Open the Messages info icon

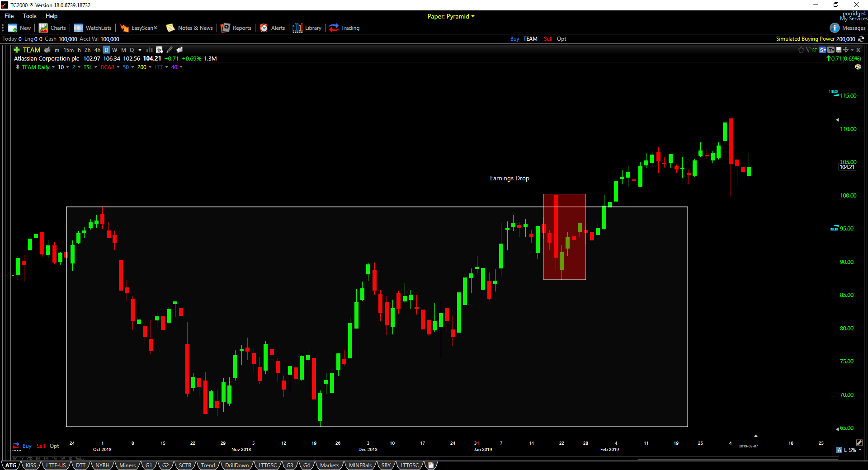click(835, 28)
